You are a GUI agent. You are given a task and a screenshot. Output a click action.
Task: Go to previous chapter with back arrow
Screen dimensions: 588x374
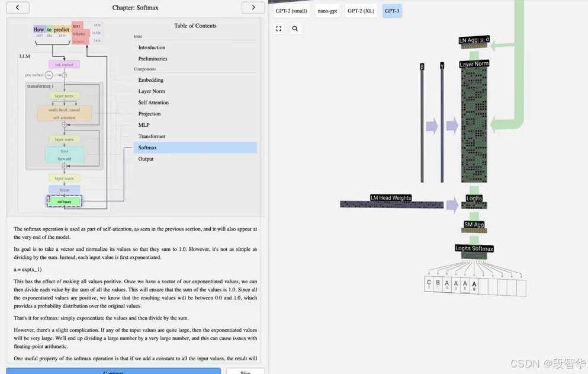point(18,7)
